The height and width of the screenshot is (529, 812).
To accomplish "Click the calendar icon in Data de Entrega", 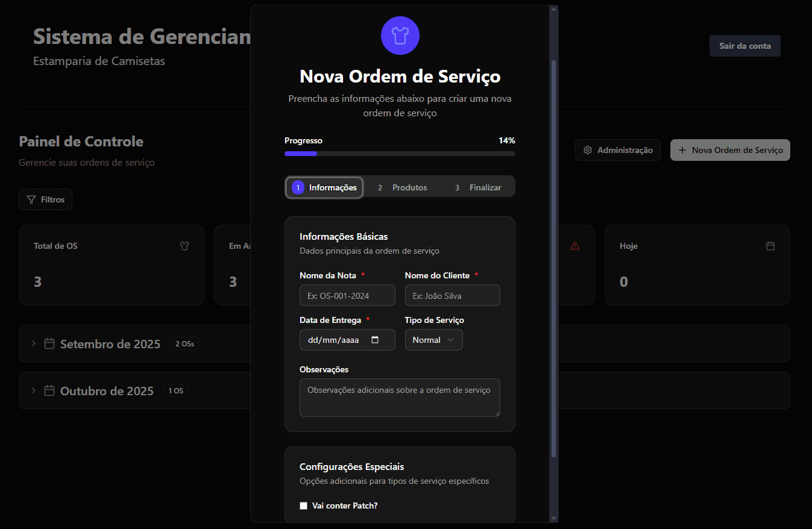I will coord(375,340).
